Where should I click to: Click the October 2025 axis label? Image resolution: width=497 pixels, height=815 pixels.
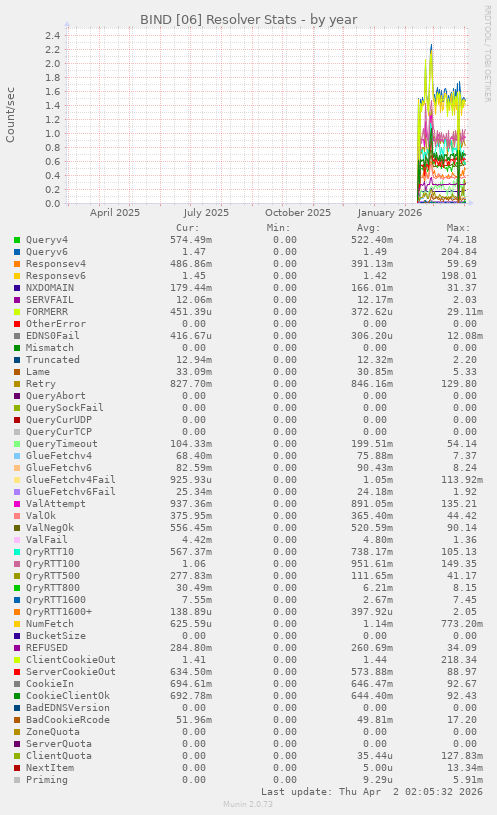click(298, 213)
